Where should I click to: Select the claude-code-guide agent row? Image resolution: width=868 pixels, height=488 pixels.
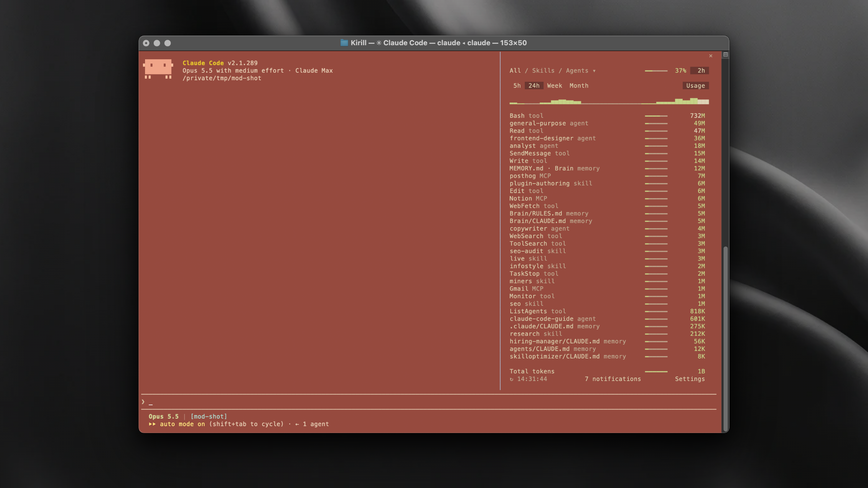click(x=607, y=319)
